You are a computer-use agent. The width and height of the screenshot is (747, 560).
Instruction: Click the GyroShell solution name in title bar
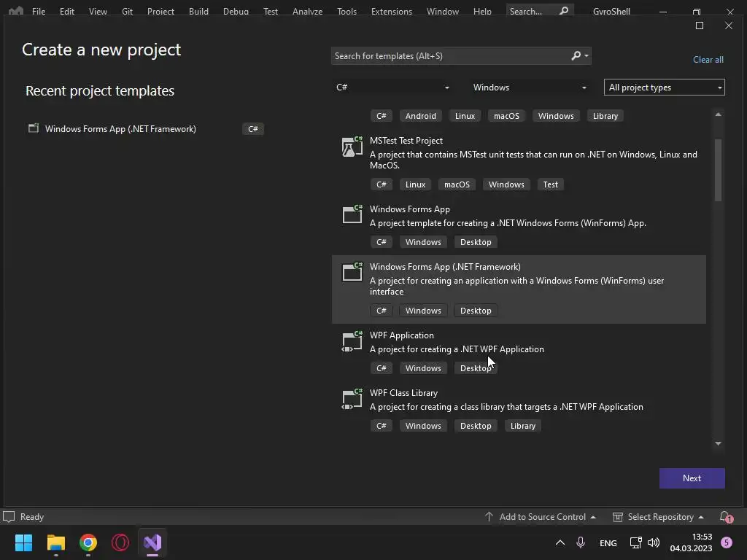(x=611, y=11)
